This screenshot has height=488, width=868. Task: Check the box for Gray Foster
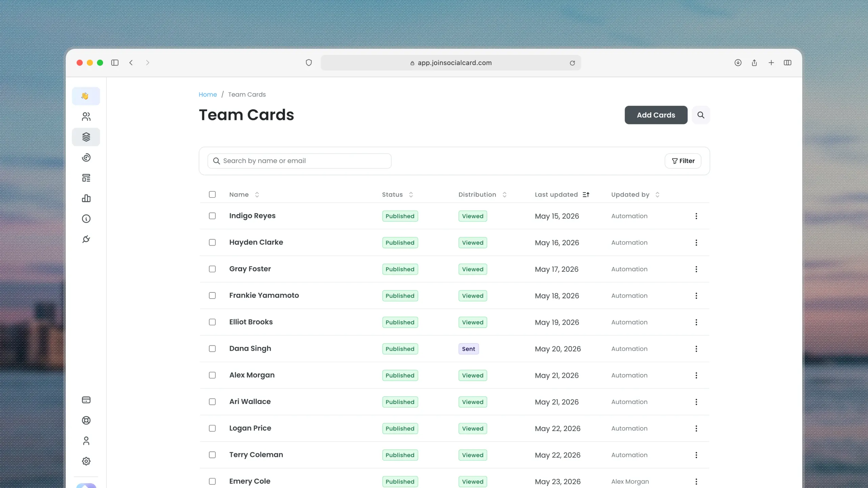pyautogui.click(x=212, y=269)
